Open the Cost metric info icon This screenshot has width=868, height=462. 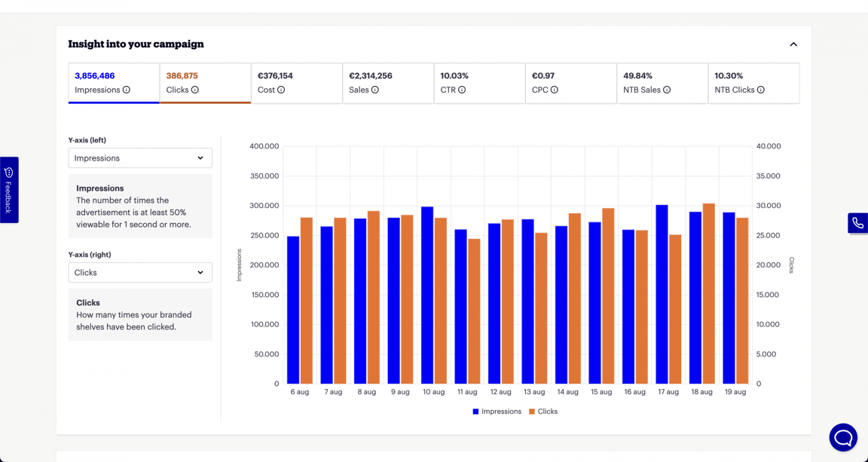281,90
